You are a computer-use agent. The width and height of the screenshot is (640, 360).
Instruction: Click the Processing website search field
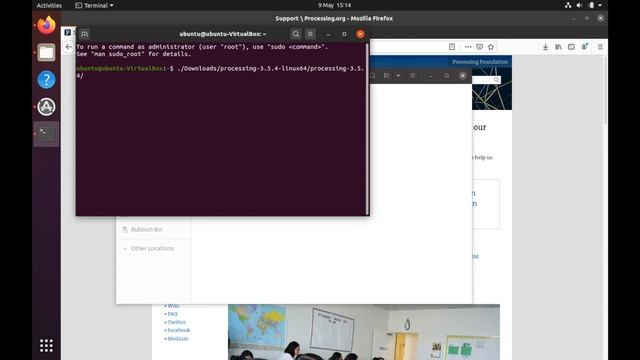[x=486, y=80]
